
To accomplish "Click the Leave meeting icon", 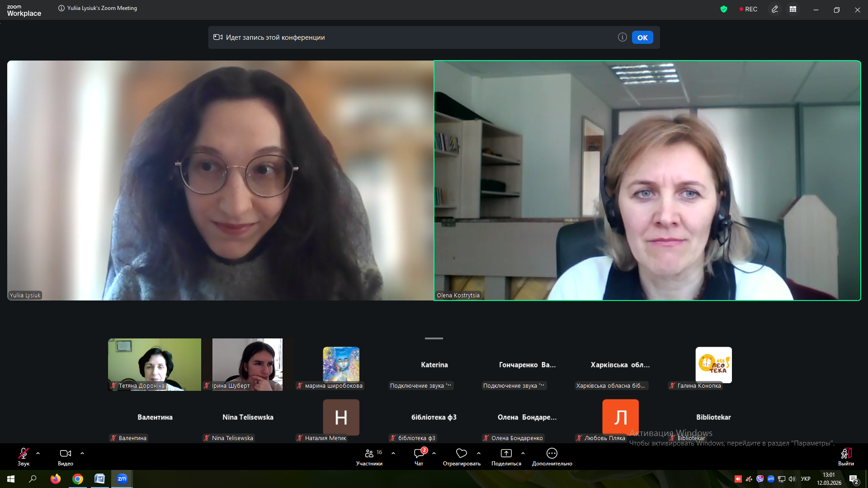I will click(846, 453).
